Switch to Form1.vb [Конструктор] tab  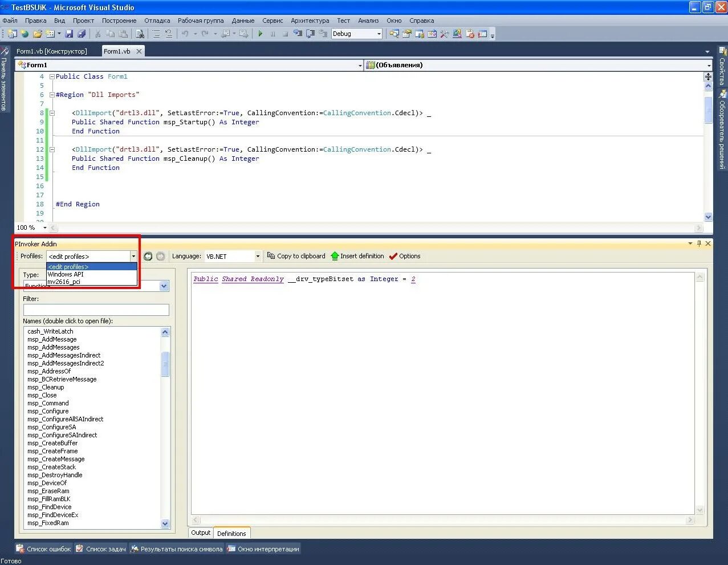(x=52, y=51)
